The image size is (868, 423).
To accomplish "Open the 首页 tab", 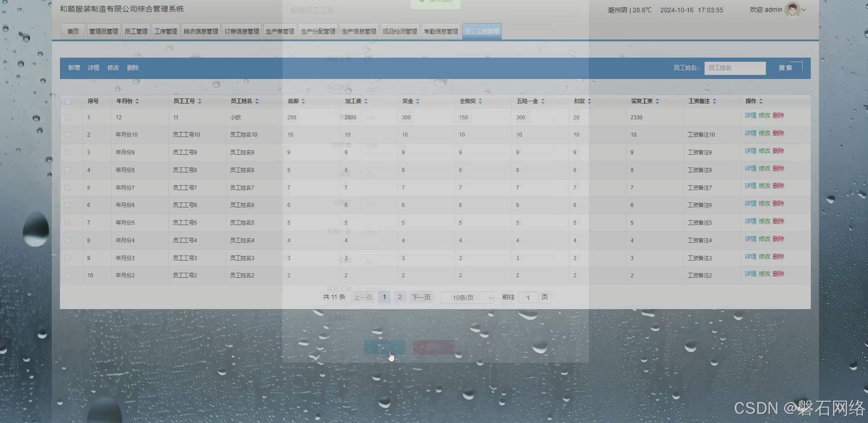I will (x=73, y=31).
